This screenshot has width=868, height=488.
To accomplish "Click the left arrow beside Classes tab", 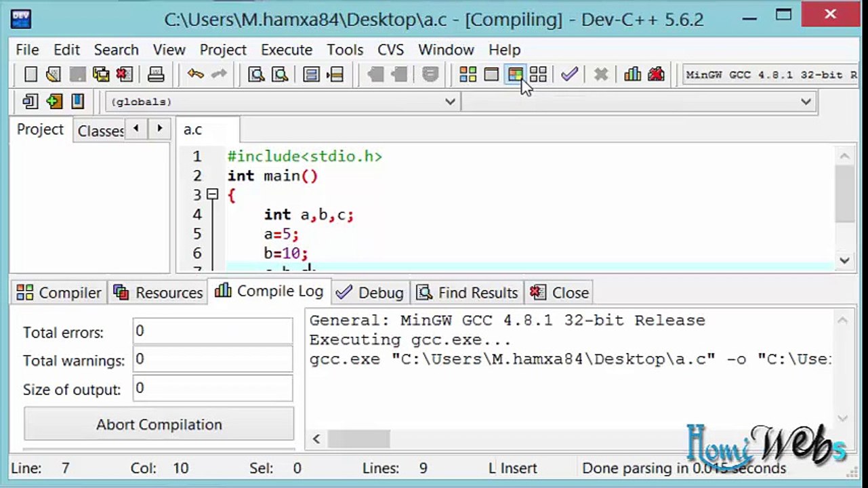I will pos(136,128).
